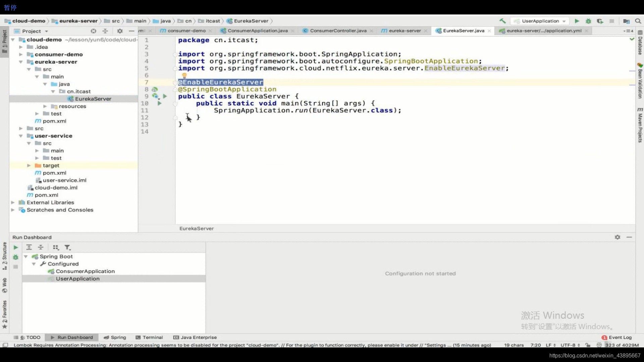Screen dimensions: 644x362
Task: Open Project panel settings gear
Action: [120, 31]
